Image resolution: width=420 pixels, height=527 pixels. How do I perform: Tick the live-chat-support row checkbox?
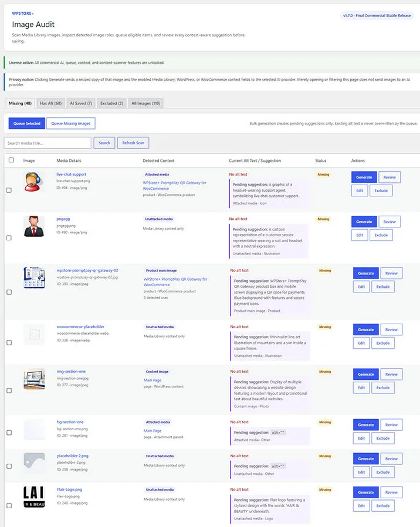click(x=9, y=191)
